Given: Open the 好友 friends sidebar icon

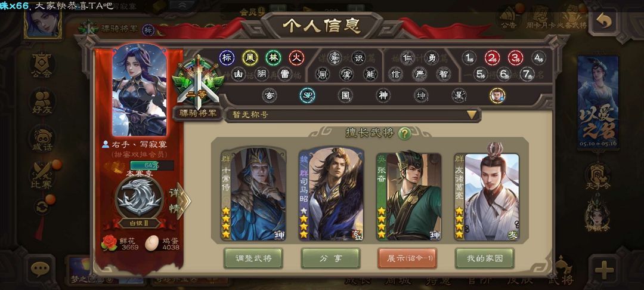Looking at the screenshot, I should 42,101.
